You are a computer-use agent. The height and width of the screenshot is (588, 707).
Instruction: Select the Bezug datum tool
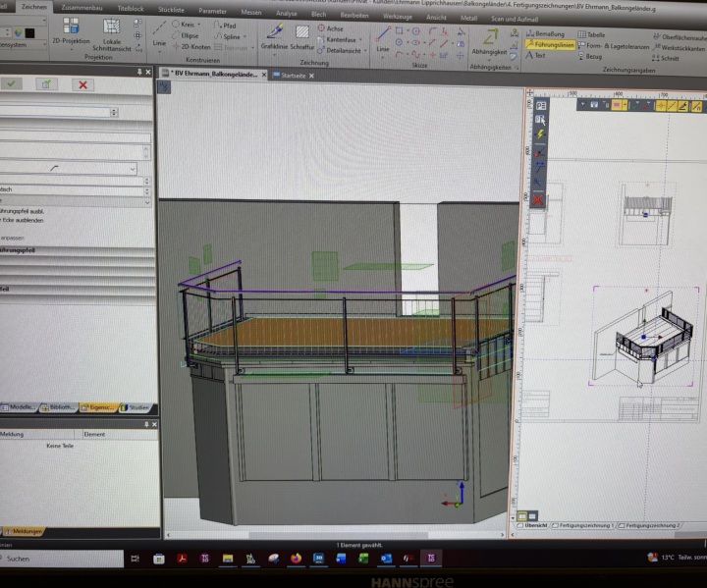(x=590, y=56)
